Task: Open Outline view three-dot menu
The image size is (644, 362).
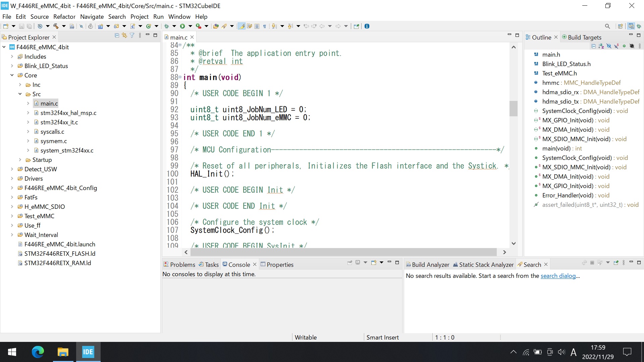Action: pyautogui.click(x=640, y=46)
